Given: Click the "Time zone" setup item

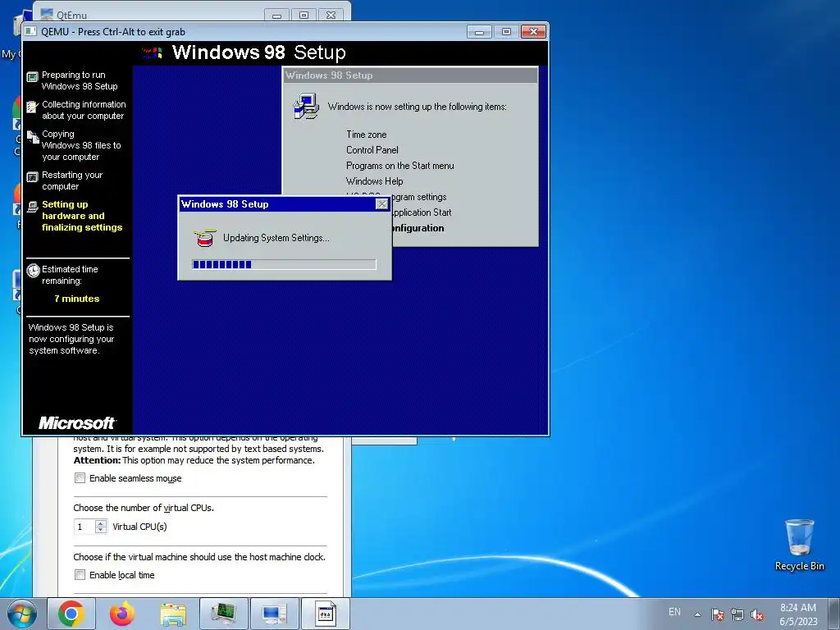Looking at the screenshot, I should coord(367,135).
